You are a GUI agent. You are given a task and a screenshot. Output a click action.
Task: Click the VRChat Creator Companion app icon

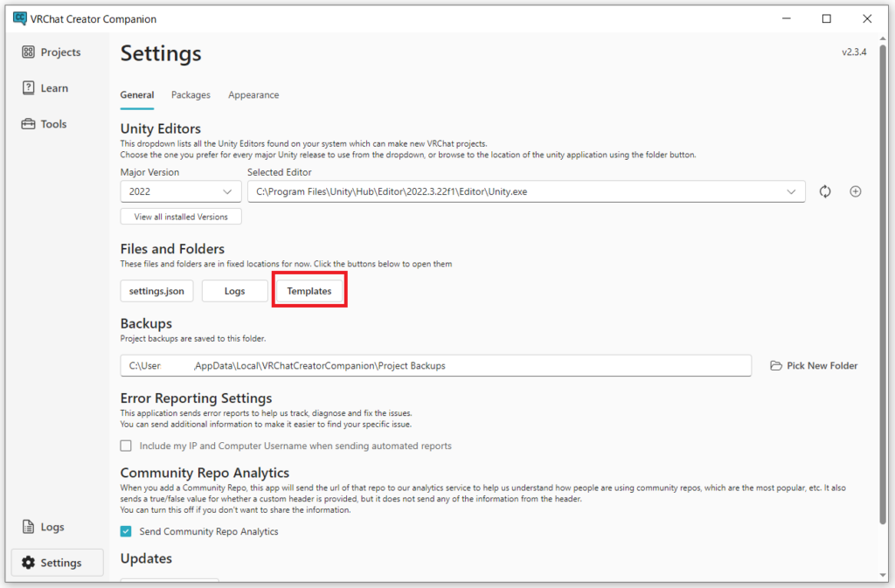pos(20,19)
